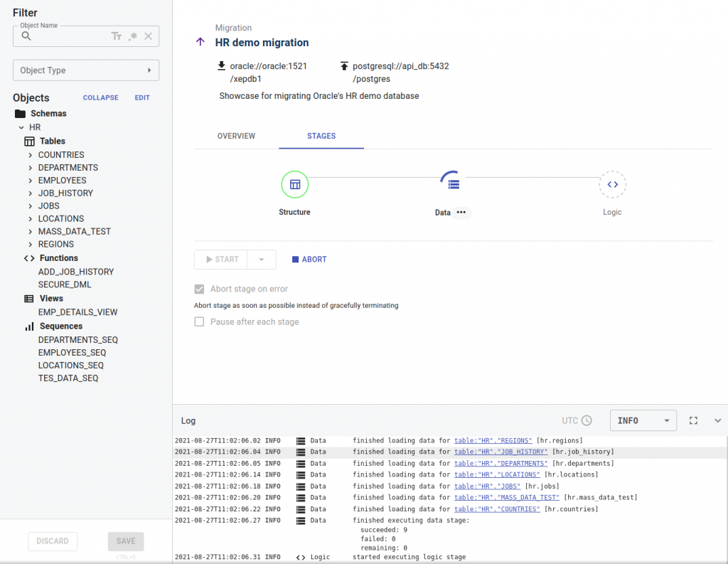
Task: Click the Sequences bar-chart icon
Action: [29, 326]
